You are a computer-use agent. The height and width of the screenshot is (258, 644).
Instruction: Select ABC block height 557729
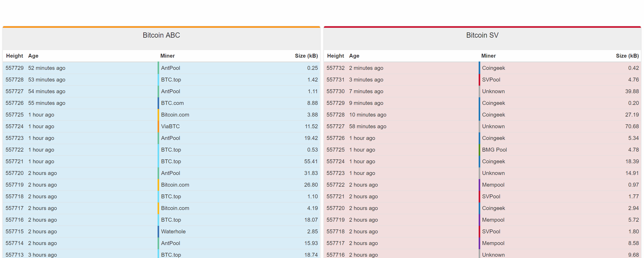pyautogui.click(x=15, y=68)
